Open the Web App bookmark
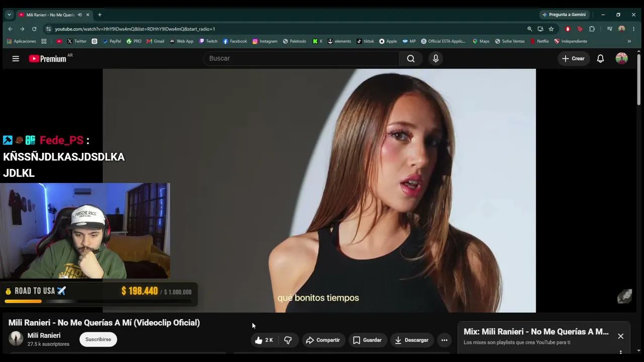The width and height of the screenshot is (644, 362). [181, 41]
